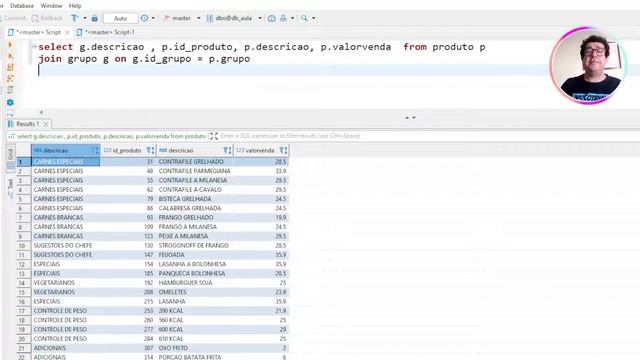Click the expand filter panel icon
640x360 pixels.
coord(214,136)
